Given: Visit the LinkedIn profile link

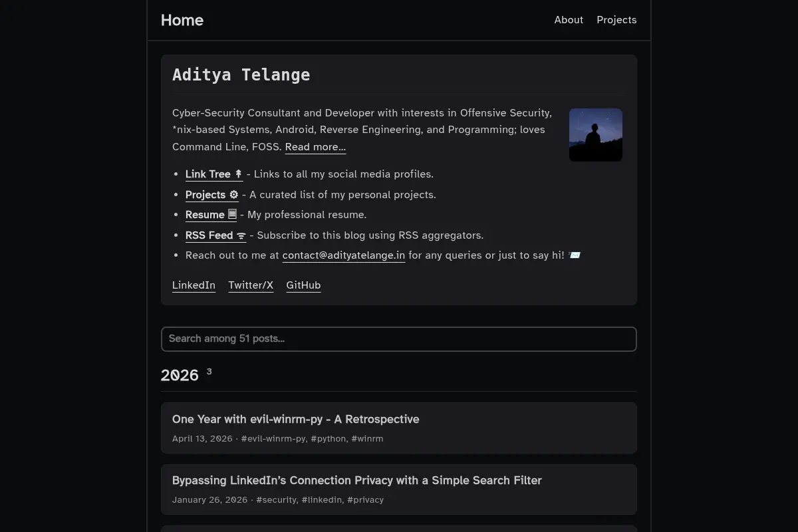Looking at the screenshot, I should 194,285.
